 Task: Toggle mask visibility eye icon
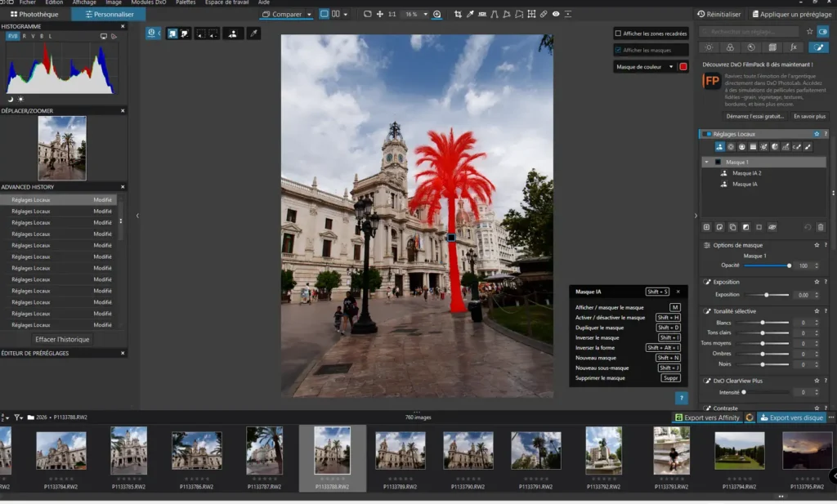772,227
